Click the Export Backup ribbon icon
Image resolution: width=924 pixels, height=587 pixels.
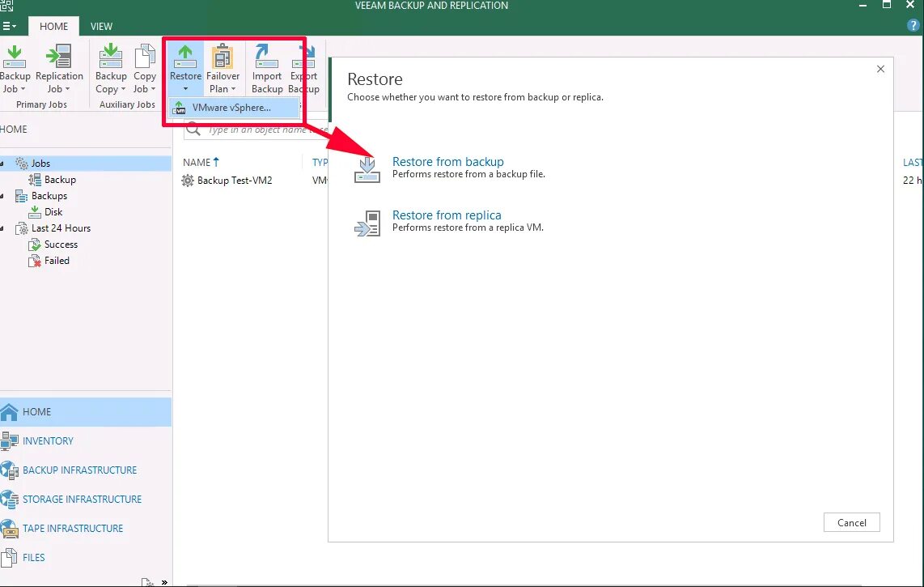coord(304,57)
